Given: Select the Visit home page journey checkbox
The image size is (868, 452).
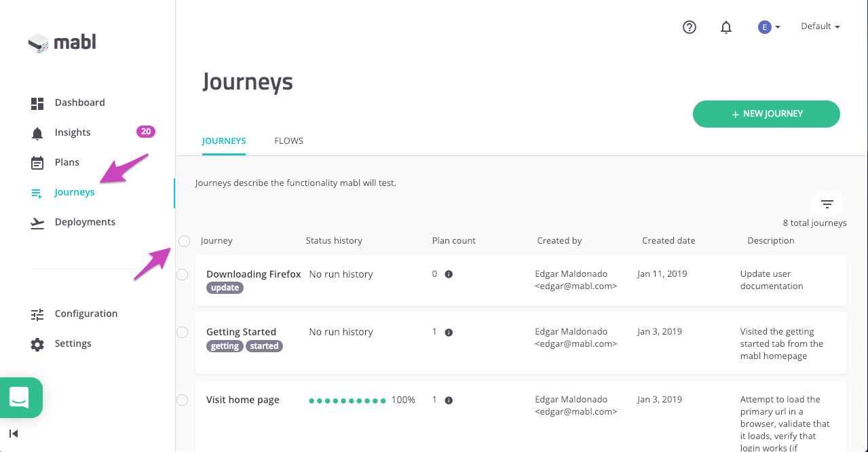Looking at the screenshot, I should [x=182, y=400].
